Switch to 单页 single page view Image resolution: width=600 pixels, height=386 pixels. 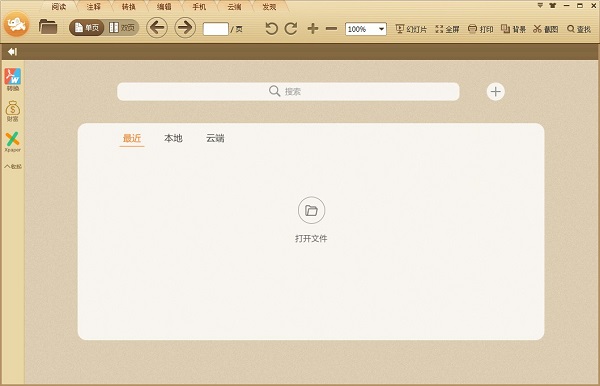[87, 28]
